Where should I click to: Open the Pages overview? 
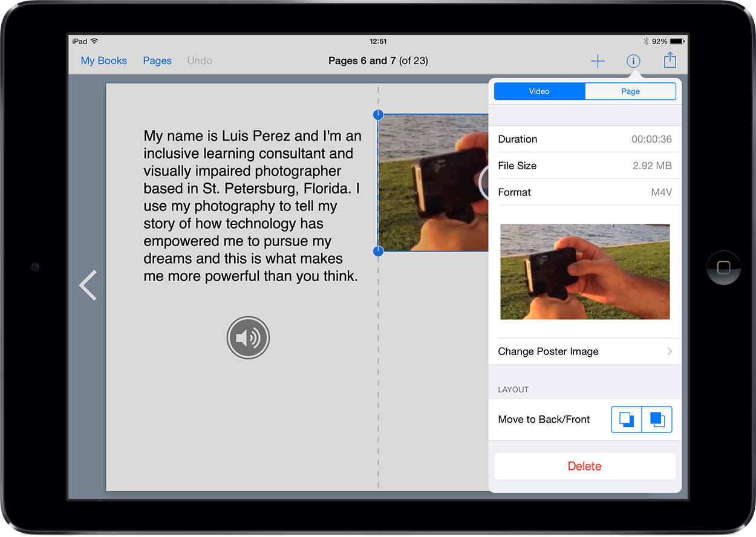point(157,60)
